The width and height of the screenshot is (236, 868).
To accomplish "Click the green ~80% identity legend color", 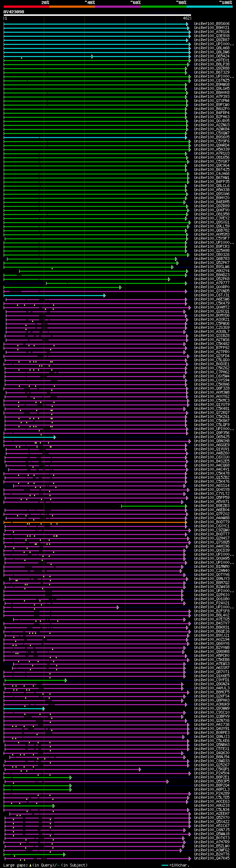I will pyautogui.click(x=164, y=7).
